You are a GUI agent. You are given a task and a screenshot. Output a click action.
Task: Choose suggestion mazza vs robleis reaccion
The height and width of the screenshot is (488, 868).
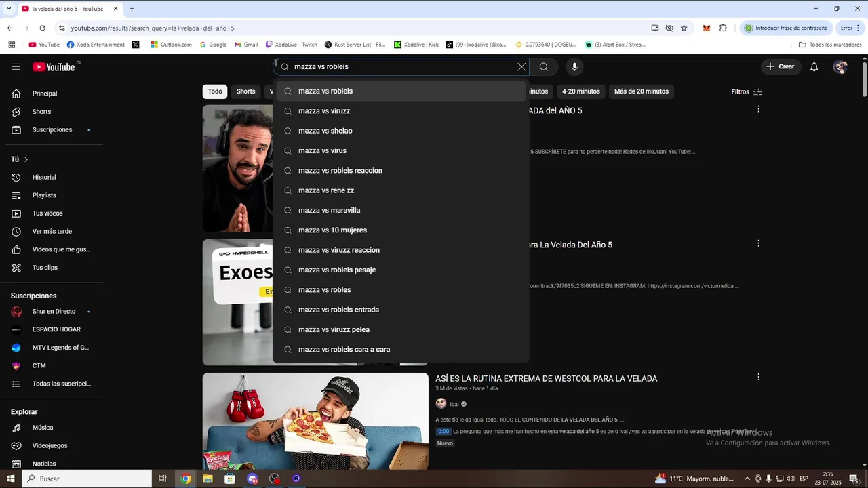point(401,170)
